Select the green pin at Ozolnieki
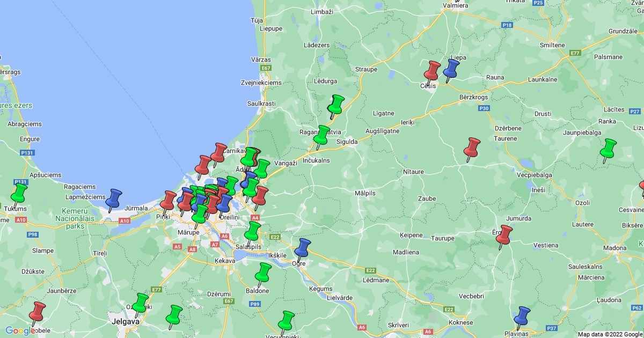 140,304
